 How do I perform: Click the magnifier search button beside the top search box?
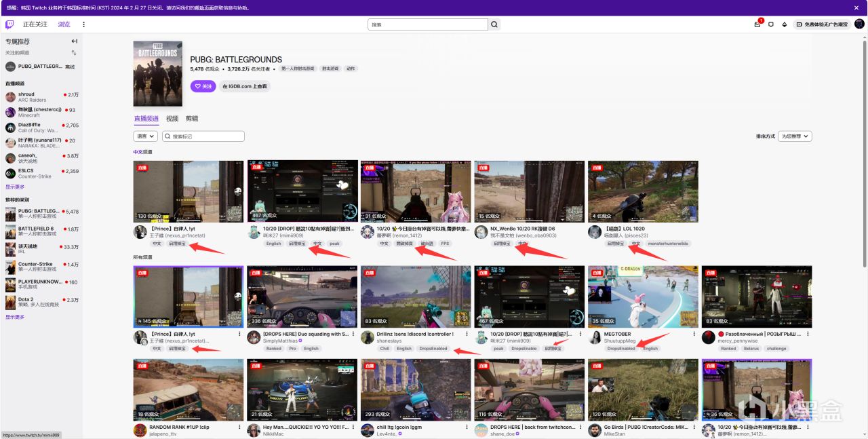coord(494,24)
